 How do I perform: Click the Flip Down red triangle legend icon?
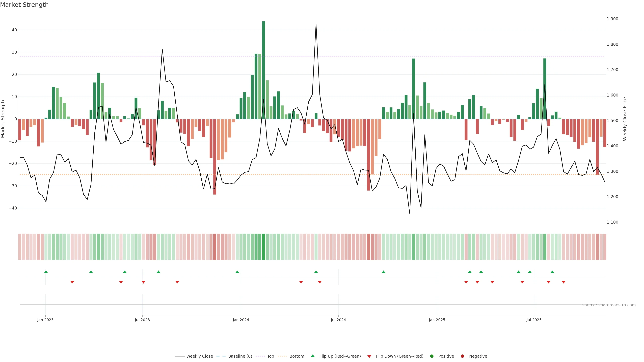coord(369,356)
